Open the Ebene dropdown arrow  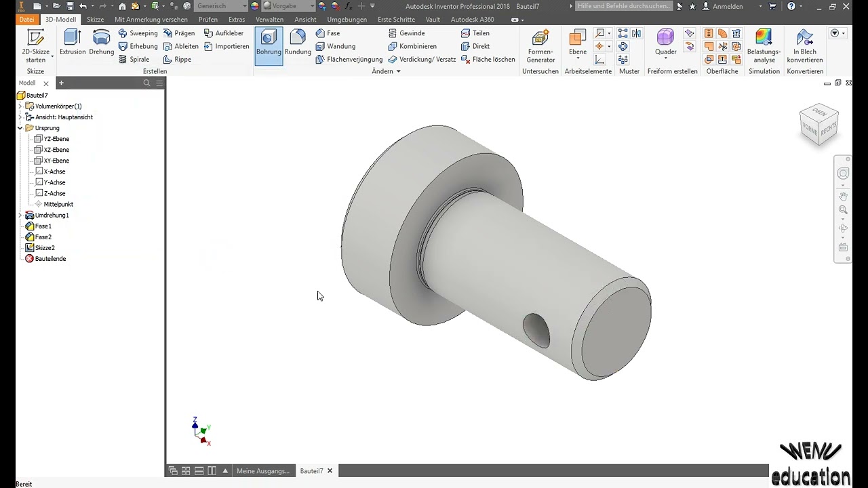tap(578, 59)
